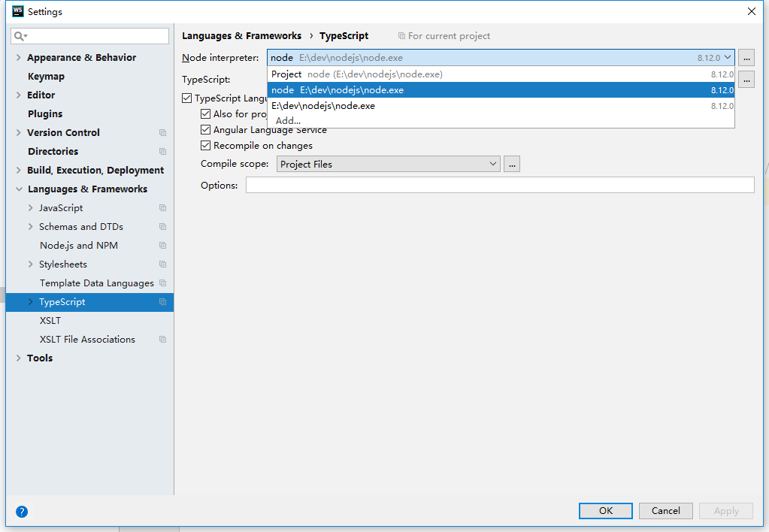Image resolution: width=769 pixels, height=532 pixels.
Task: Click project-level icon next to Directories
Action: coord(163,152)
